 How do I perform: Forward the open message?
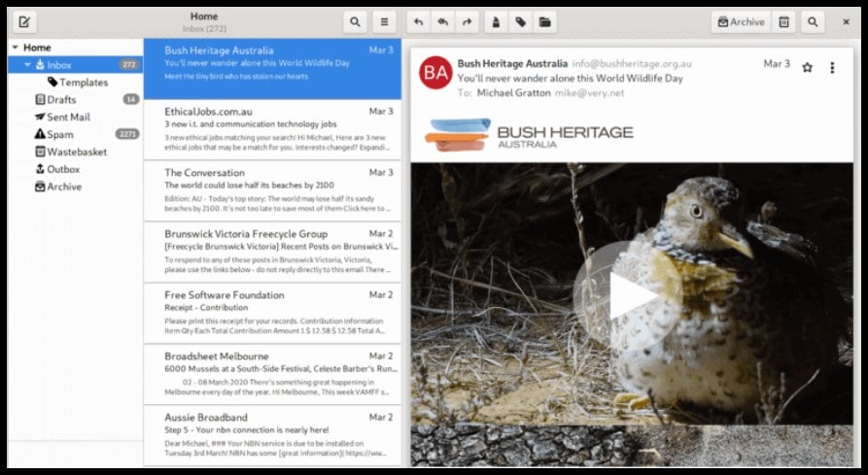pos(468,22)
